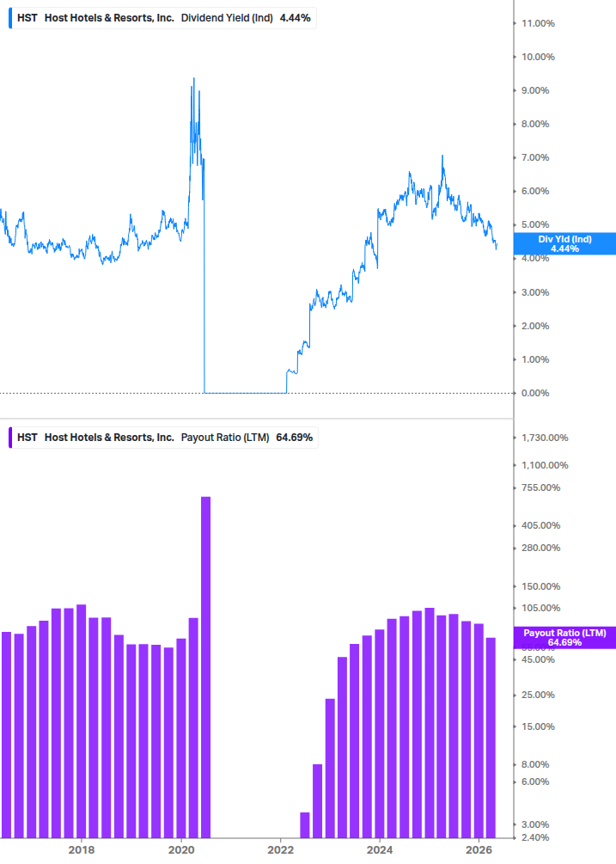Click the HST Dividend Yield legend label
The image size is (616, 864).
pyautogui.click(x=163, y=18)
